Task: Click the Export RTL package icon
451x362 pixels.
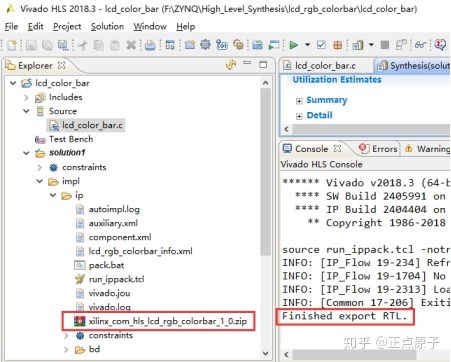Action: [x=338, y=45]
